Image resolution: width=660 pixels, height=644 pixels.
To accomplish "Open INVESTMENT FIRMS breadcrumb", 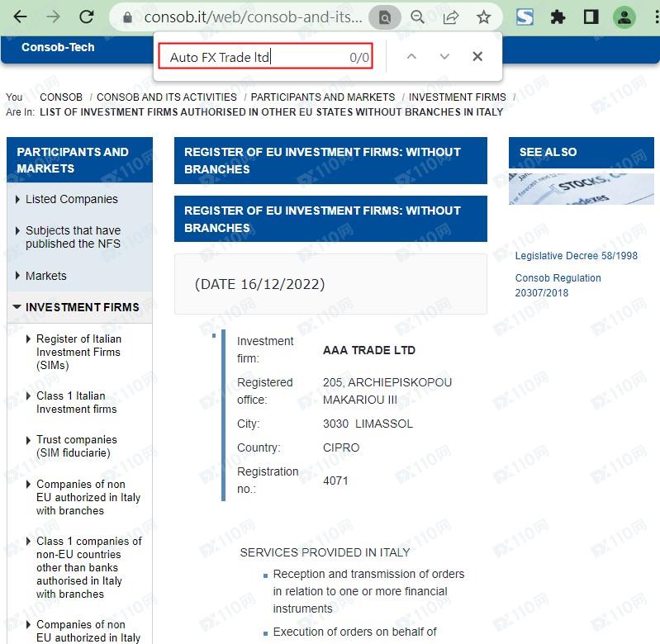I will coord(457,97).
